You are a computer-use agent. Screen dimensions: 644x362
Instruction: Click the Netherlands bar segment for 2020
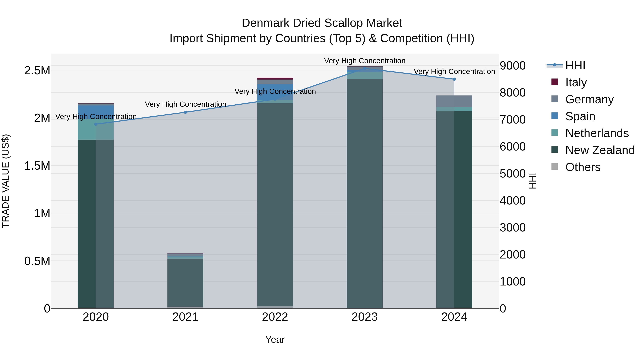point(96,129)
